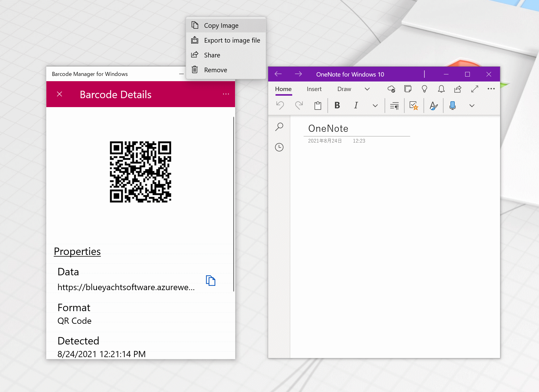Select Copy Image from the context menu

tap(221, 25)
